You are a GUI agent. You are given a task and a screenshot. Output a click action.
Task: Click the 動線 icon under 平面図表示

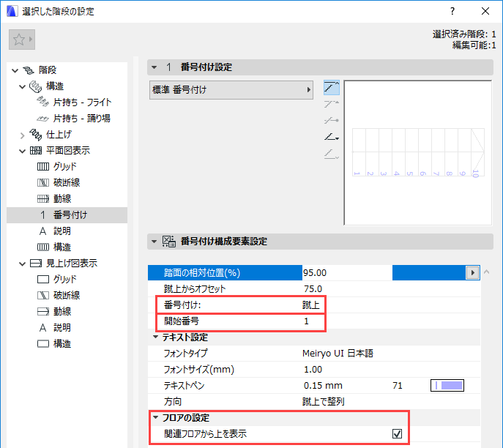(43, 199)
